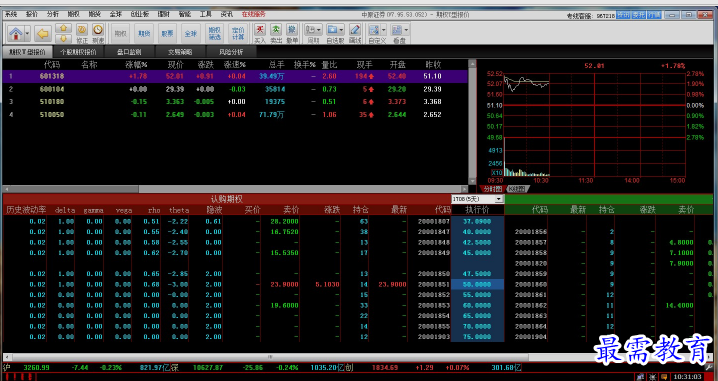Click the yellow up arrow icon
This screenshot has height=381, width=718.
(63, 28)
